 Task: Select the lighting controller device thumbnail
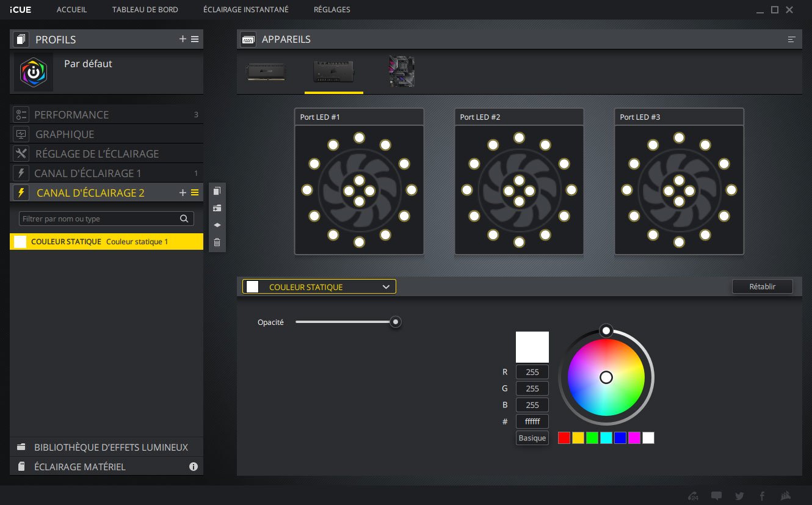[334, 72]
